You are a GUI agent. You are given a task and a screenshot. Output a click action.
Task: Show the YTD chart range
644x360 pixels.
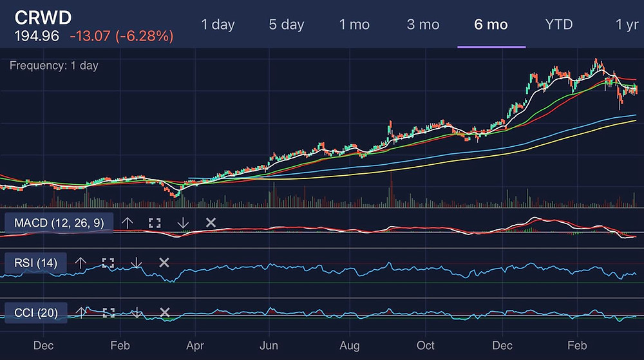pyautogui.click(x=558, y=24)
